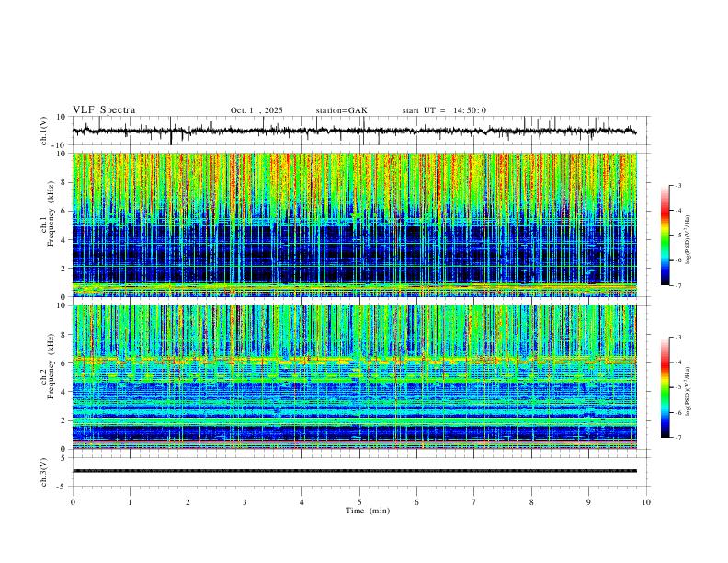This screenshot has height=563, width=728.
Task: Click the 'station=GAK' header label
Action: click(x=341, y=110)
